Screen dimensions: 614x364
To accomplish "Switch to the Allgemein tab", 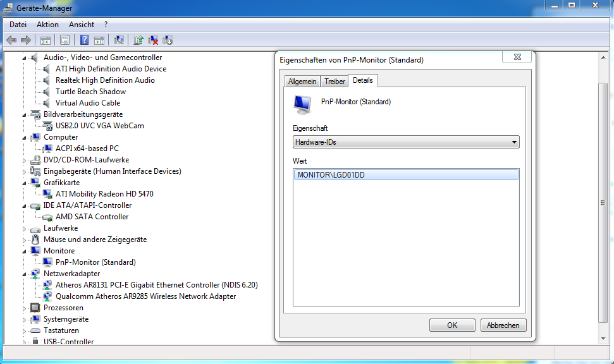I will (x=302, y=82).
